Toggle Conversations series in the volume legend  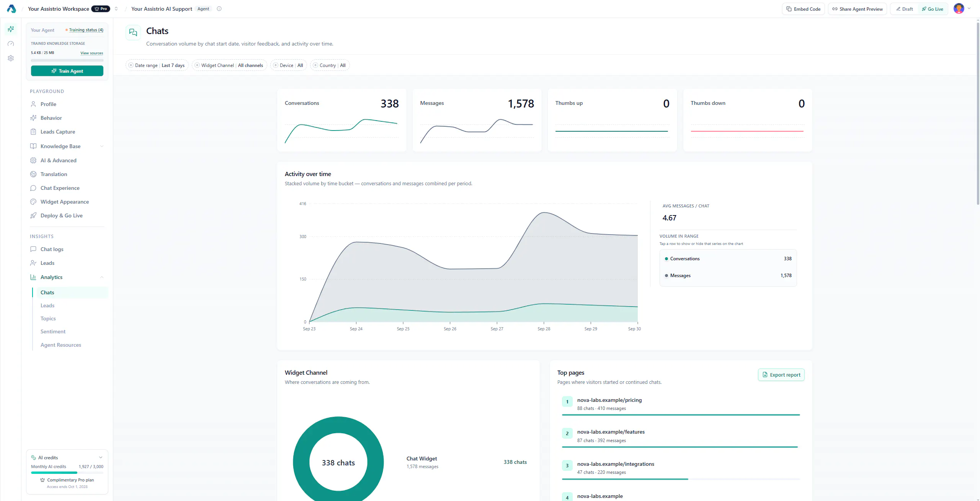click(x=728, y=259)
